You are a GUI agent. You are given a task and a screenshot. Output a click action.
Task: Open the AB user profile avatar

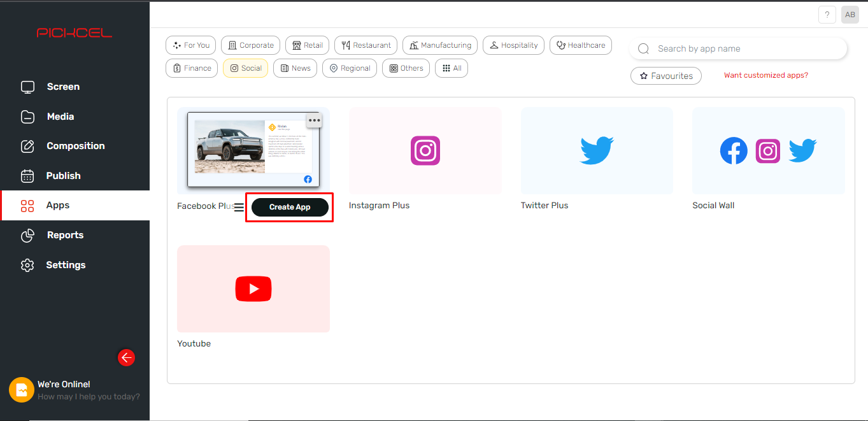850,15
